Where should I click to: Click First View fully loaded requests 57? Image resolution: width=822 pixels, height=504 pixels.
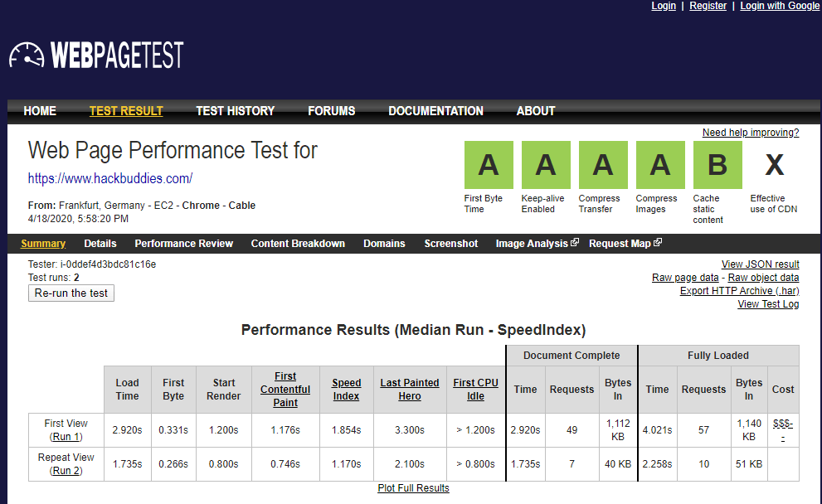[703, 430]
